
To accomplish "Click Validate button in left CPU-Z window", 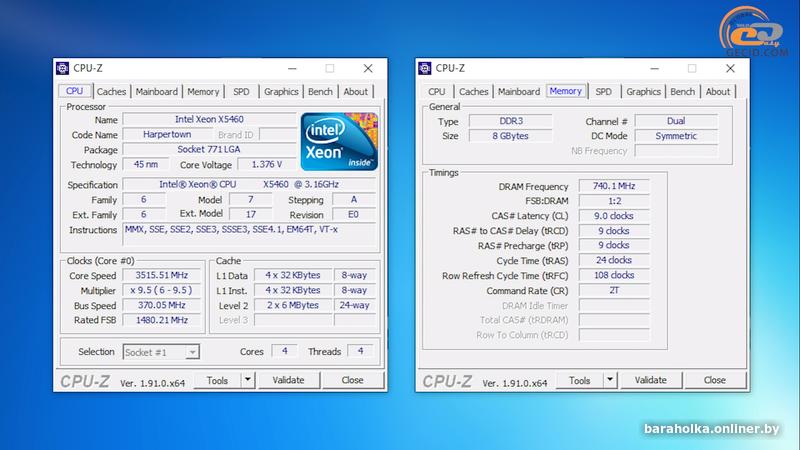I will click(289, 380).
